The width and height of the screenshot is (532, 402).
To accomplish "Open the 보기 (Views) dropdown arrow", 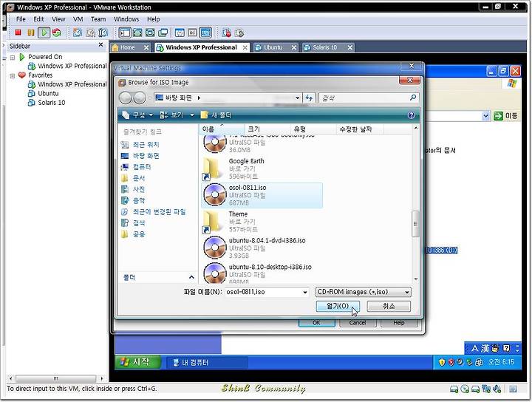I will point(191,115).
